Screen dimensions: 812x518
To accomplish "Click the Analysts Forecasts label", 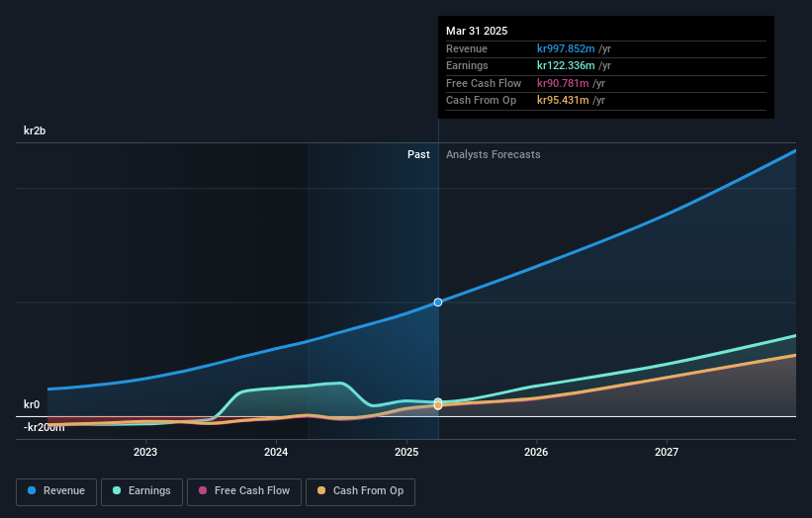I will point(493,154).
